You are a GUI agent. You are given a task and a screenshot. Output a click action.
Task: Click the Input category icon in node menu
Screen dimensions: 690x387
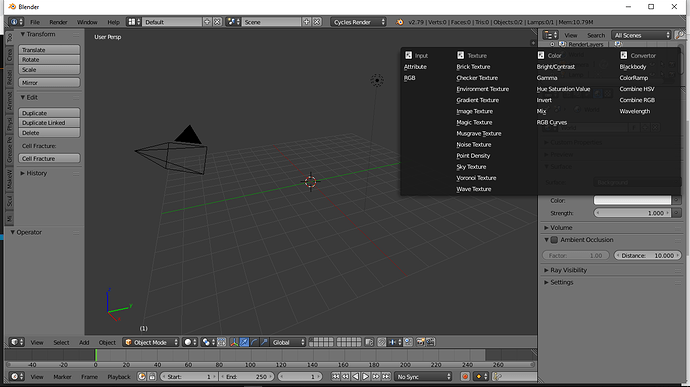click(408, 55)
